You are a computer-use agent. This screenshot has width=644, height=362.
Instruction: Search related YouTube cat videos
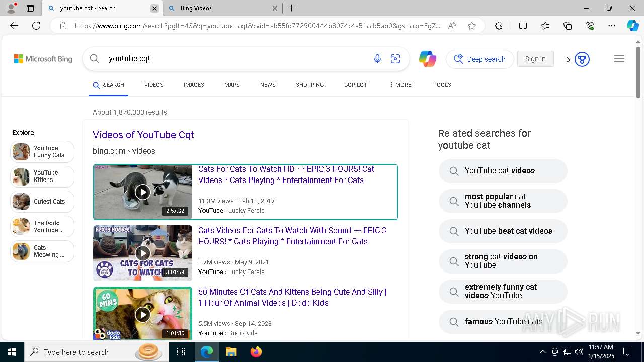[503, 171]
